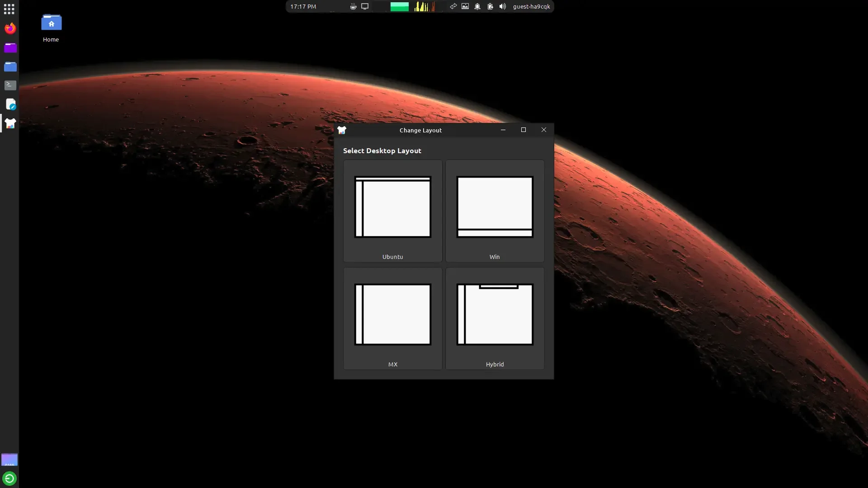
Task: Choose the Win layout option
Action: 495,211
